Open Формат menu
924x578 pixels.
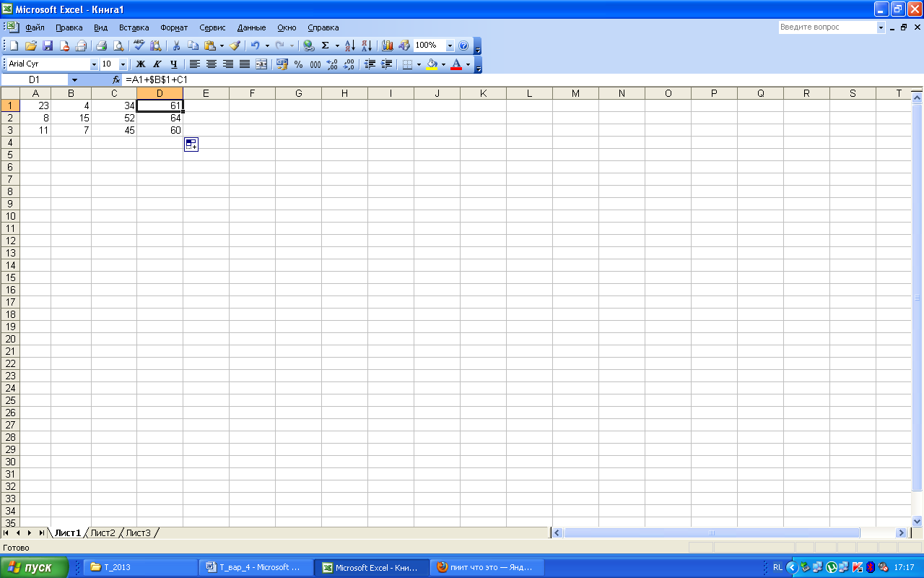click(174, 27)
